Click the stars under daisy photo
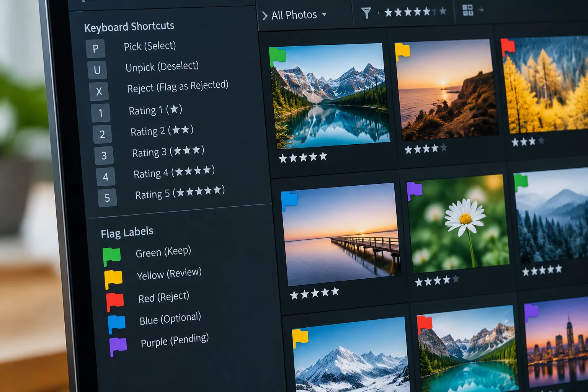The width and height of the screenshot is (588, 392). pyautogui.click(x=437, y=281)
